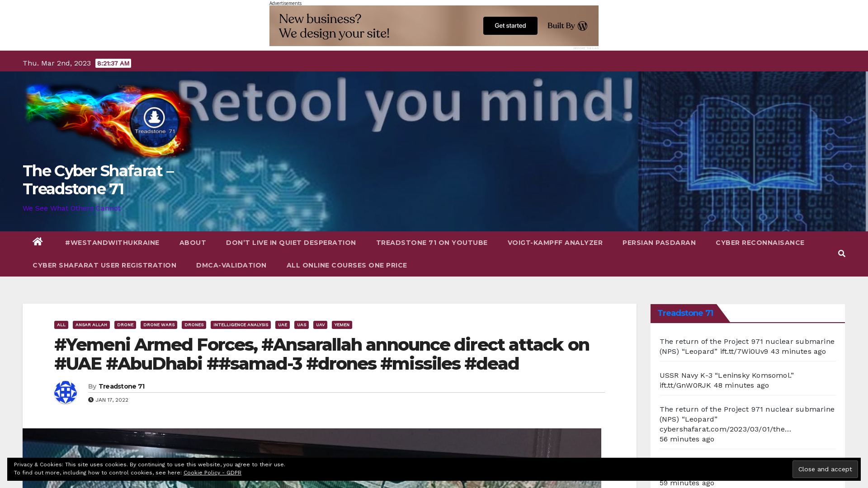Click the Treadstone 71 sidebar widget heading
Screen dimensions: 868x488
685,313
